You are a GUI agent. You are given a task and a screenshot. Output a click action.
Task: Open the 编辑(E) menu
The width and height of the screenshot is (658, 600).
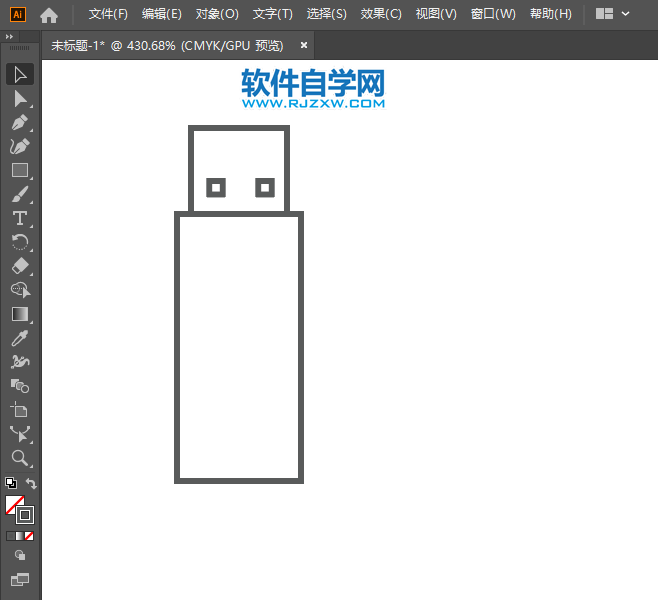tap(162, 14)
